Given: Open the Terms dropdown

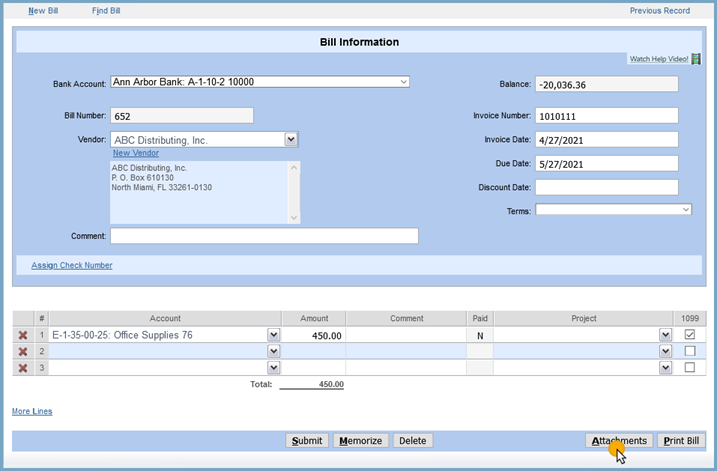Looking at the screenshot, I should (x=614, y=209).
